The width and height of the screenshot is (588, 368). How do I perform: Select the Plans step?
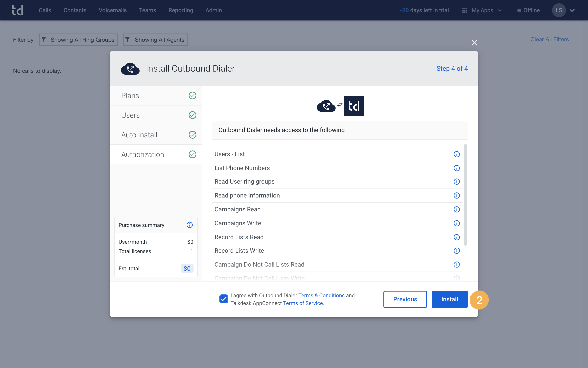pos(156,96)
